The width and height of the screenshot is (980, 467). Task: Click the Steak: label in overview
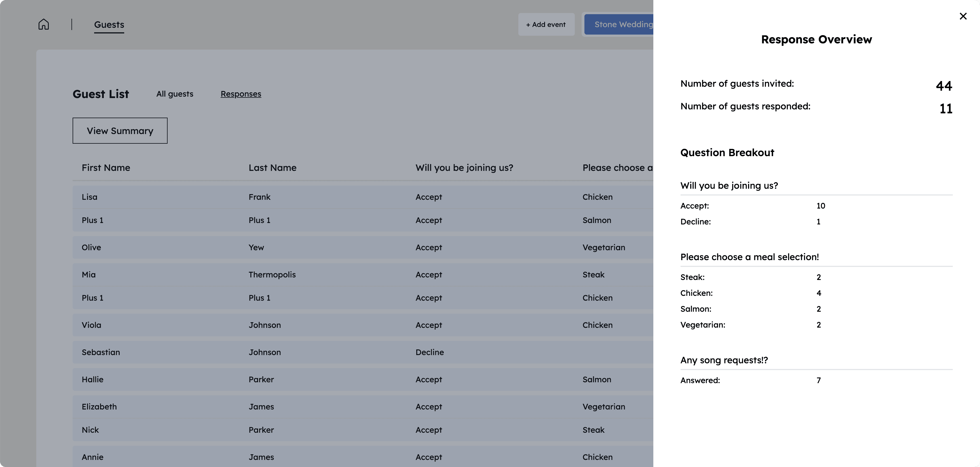pos(692,277)
